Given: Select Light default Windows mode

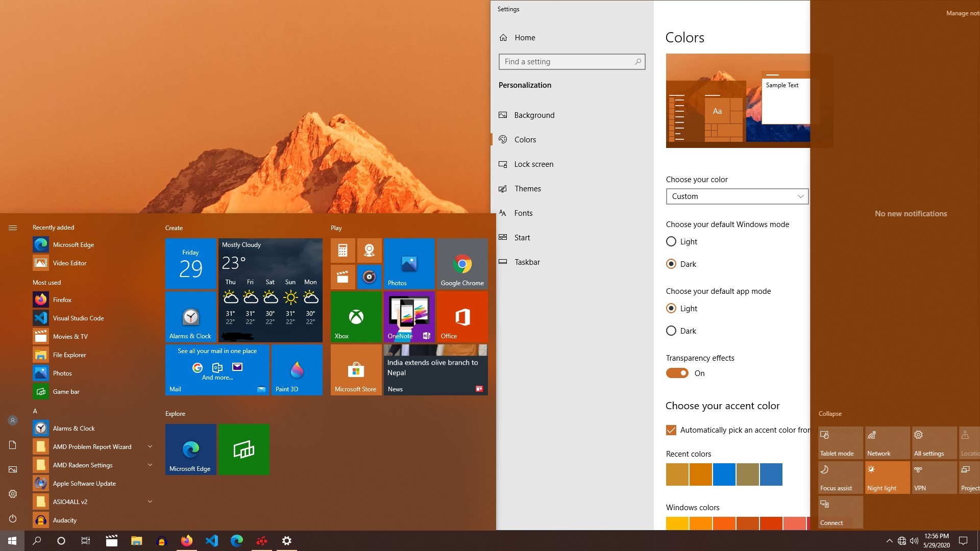Looking at the screenshot, I should 671,241.
